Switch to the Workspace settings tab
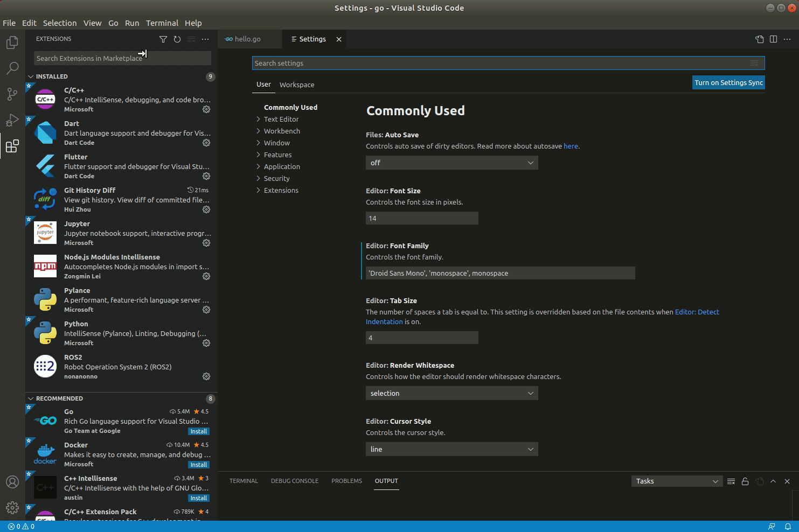 click(x=297, y=85)
